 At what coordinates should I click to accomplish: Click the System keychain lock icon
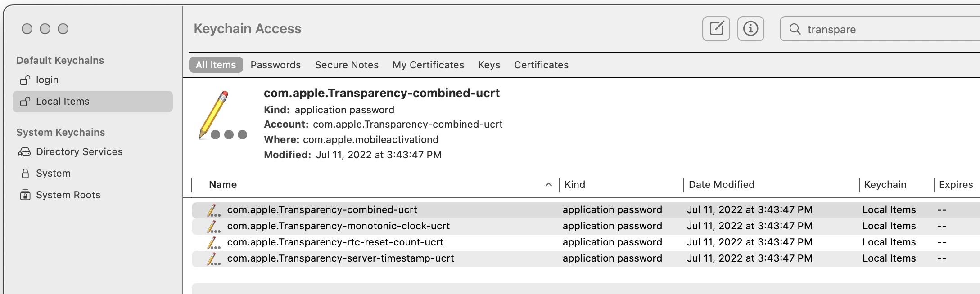25,174
